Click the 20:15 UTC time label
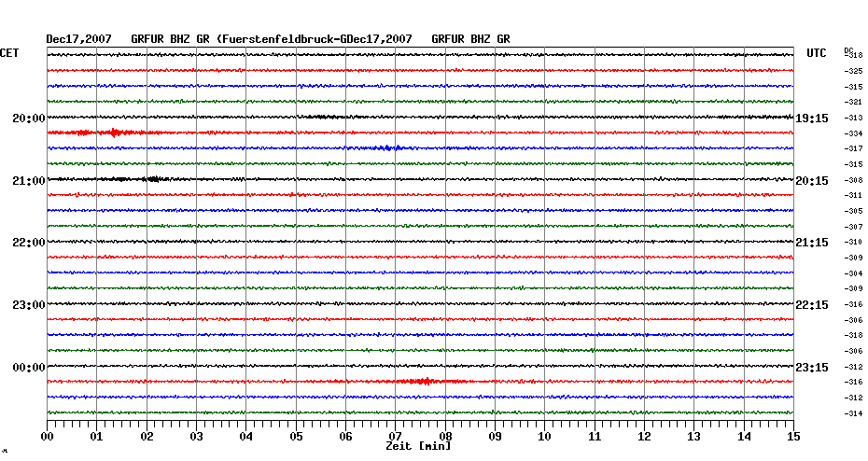Image resolution: width=868 pixels, height=461 pixels. point(812,181)
